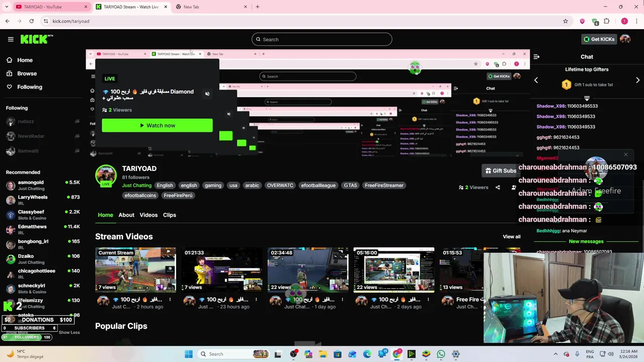Open recommended channel Edmatthews
This screenshot has height=362, width=644.
(43, 230)
